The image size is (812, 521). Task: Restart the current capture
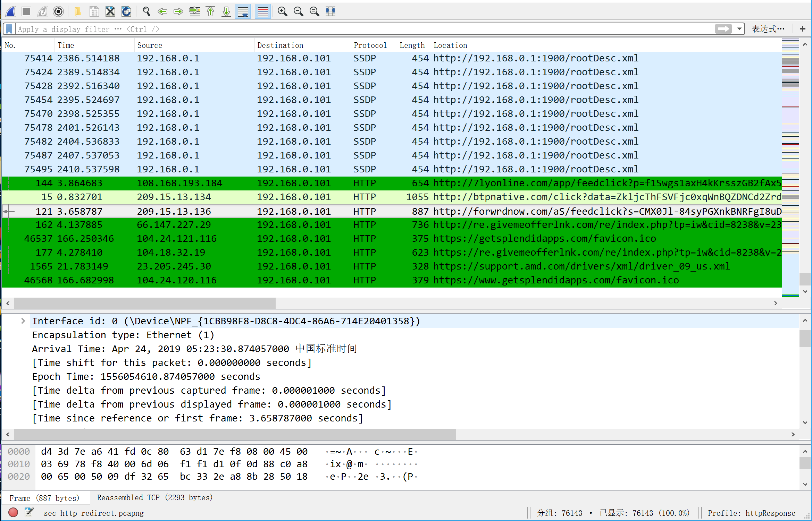(x=42, y=11)
